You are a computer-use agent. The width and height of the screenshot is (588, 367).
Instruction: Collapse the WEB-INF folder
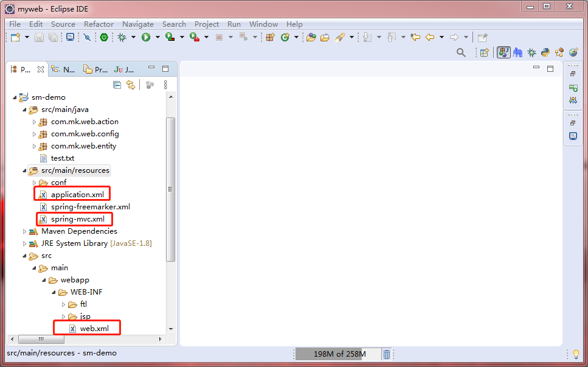54,292
